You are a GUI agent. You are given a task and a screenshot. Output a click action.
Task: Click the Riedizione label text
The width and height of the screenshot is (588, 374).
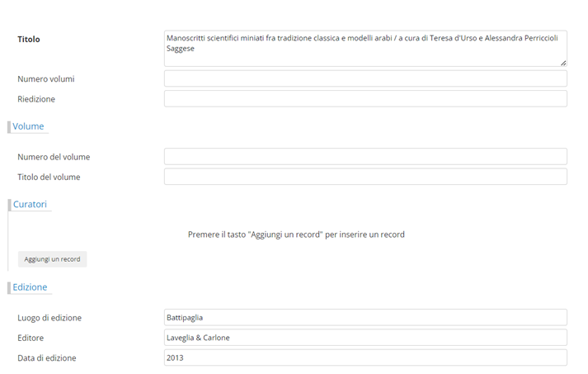coord(36,99)
